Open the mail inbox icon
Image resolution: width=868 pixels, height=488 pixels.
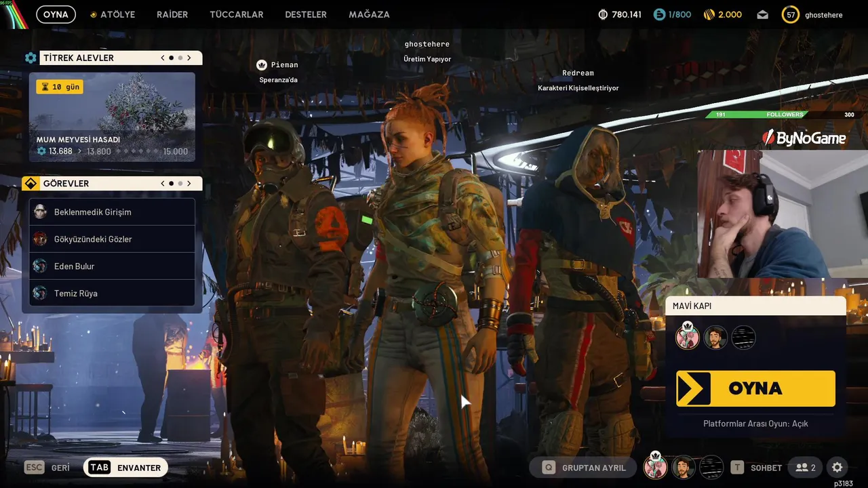click(x=763, y=14)
